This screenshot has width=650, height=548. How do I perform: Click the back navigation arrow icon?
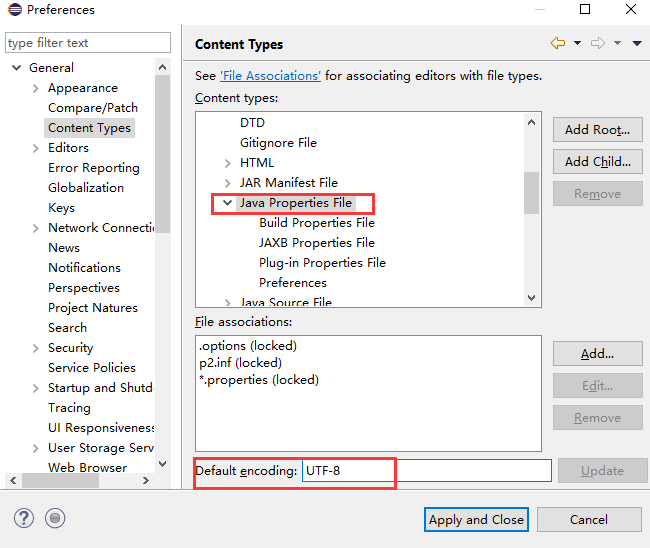click(x=558, y=43)
